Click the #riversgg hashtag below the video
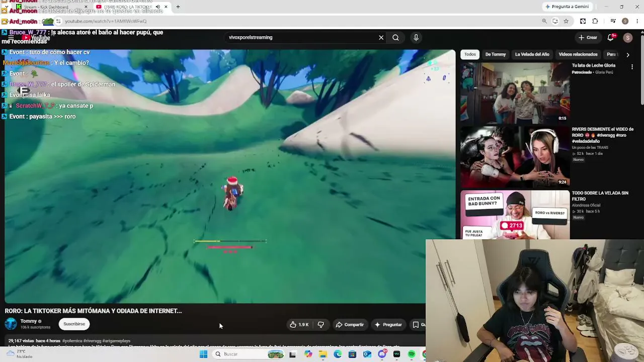 tap(92, 341)
